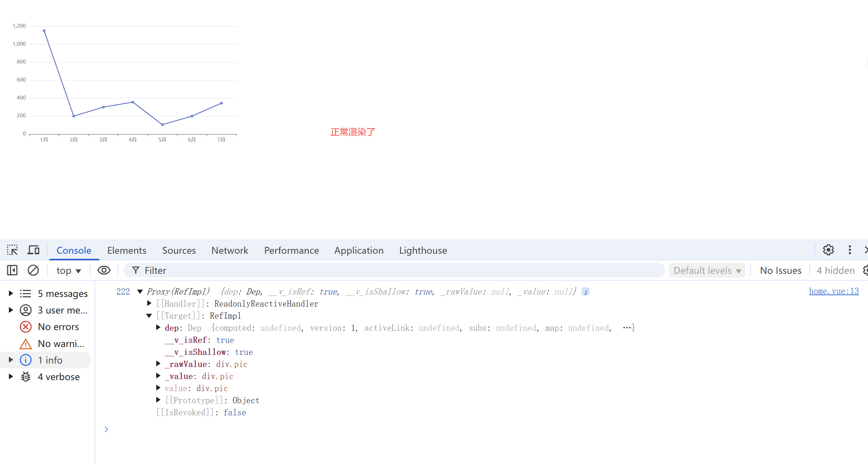Hide the console sidebar panel icon
Viewport: 868px width, 464px height.
point(12,270)
